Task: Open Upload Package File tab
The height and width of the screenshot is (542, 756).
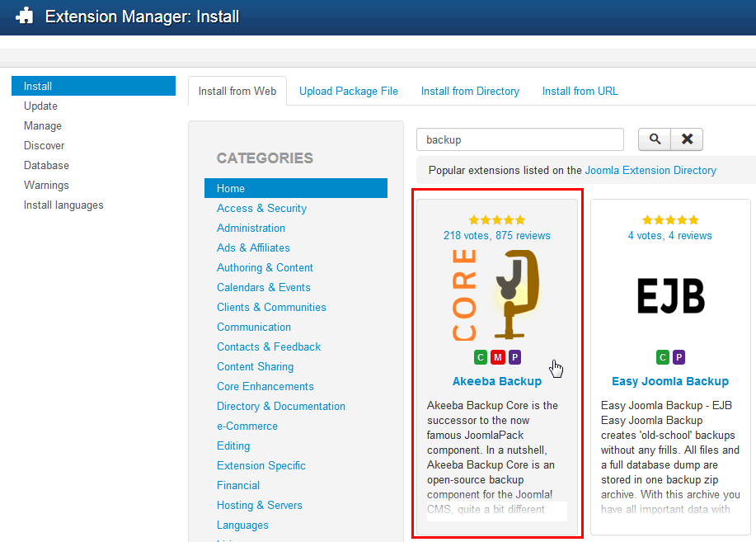Action: point(349,91)
